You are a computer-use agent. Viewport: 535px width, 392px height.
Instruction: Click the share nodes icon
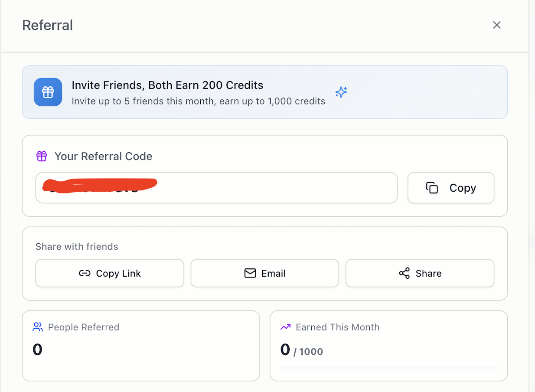coord(405,273)
